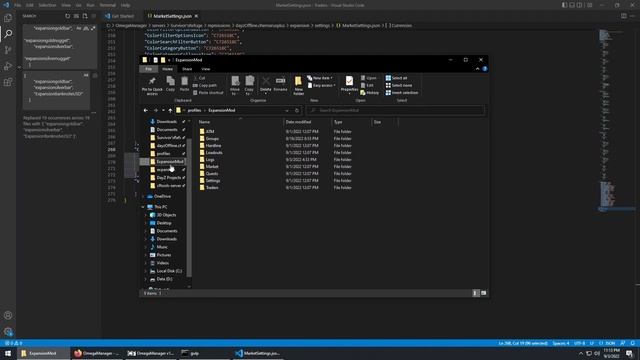Switch to the Share ribbon tab
Screen dimensions: 640x360
(187, 69)
